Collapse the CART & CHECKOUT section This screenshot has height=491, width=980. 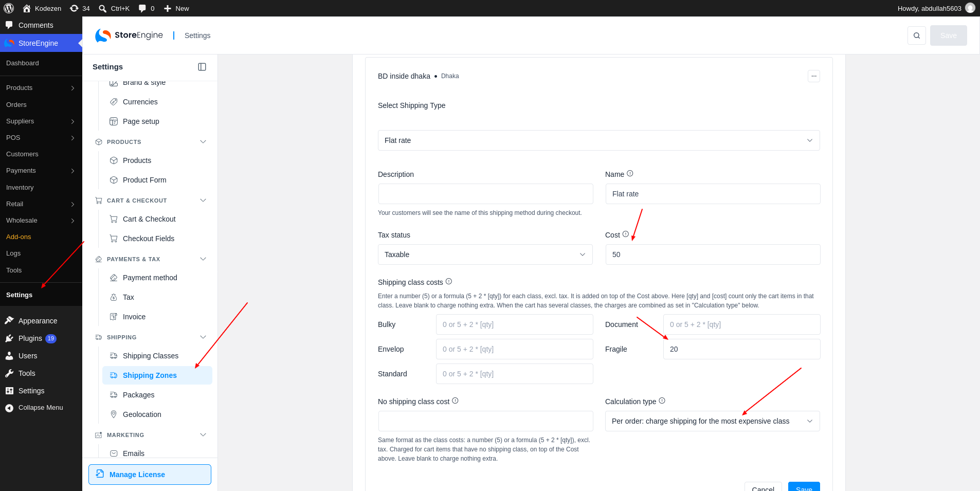[x=203, y=201]
